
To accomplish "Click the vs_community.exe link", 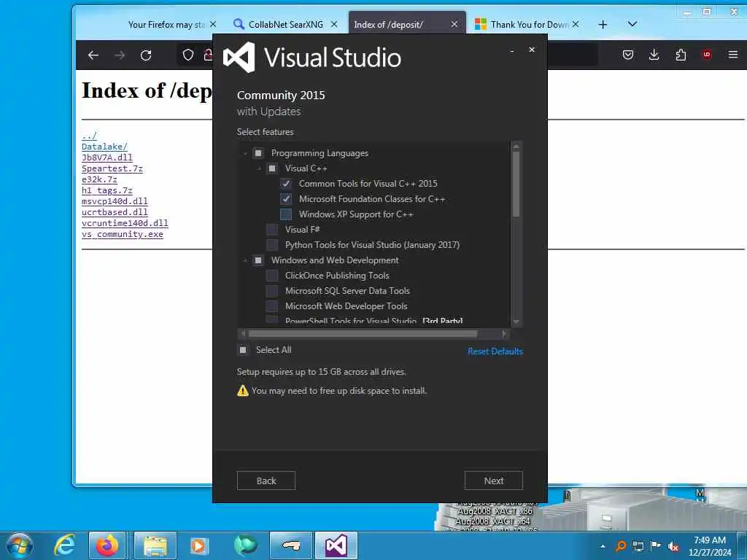I will (122, 234).
